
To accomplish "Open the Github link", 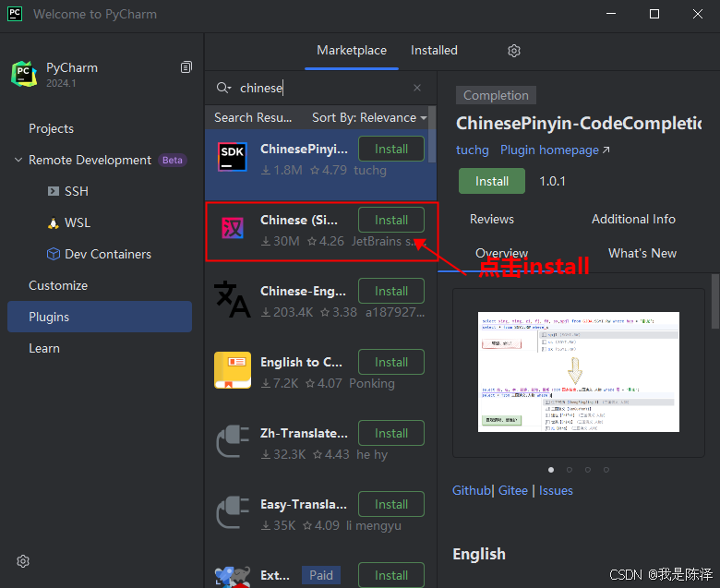I will 472,491.
